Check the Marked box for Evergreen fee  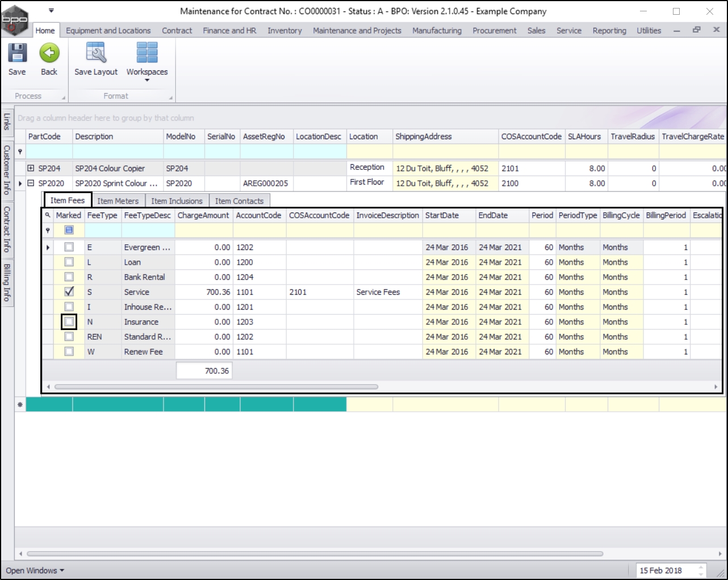click(x=69, y=247)
